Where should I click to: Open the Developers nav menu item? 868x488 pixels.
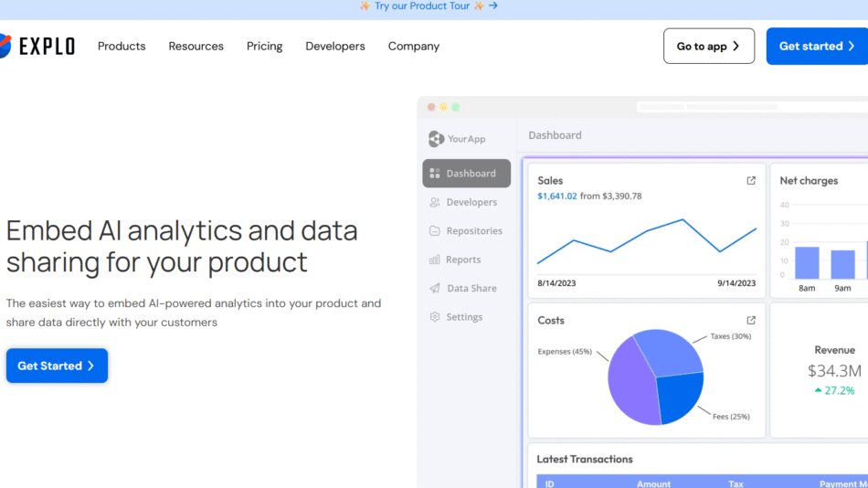[x=335, y=47]
